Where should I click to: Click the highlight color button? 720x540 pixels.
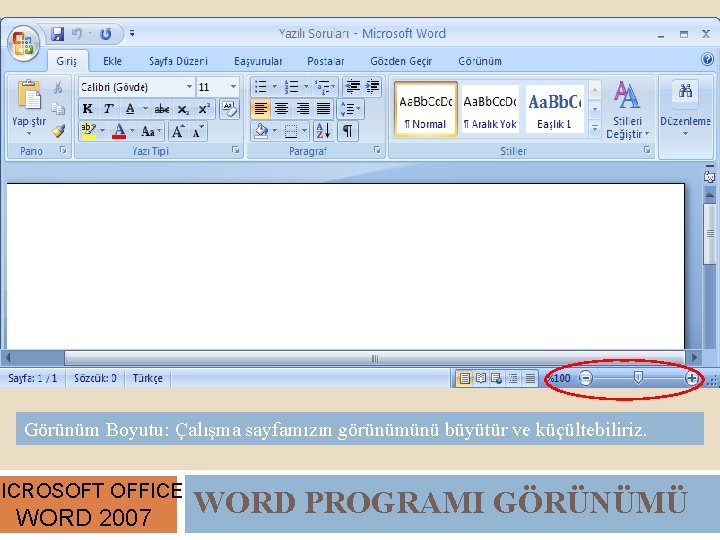pos(88,131)
